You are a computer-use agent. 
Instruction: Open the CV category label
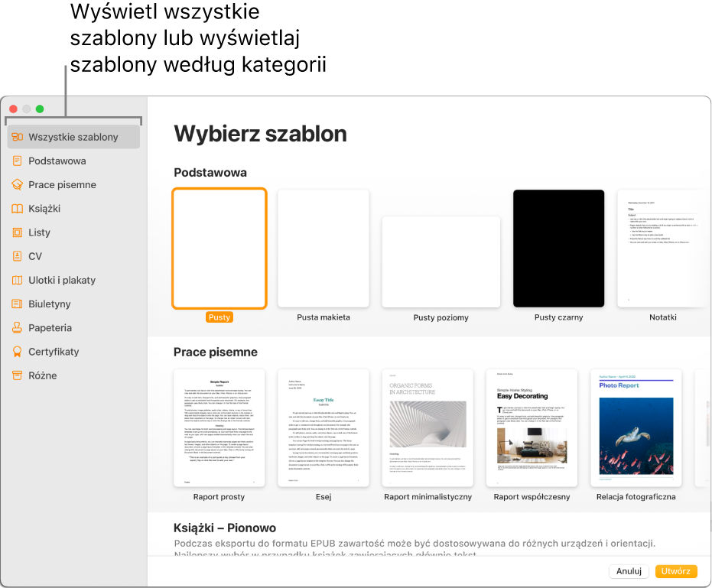(x=35, y=256)
